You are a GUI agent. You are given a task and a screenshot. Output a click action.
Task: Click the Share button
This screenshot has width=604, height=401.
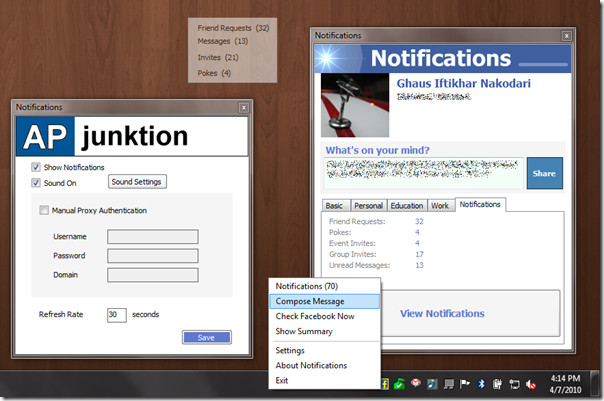544,173
